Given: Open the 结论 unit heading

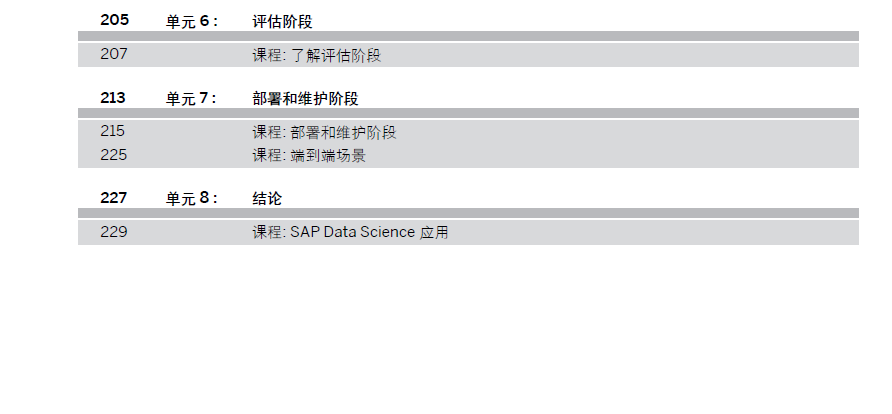Looking at the screenshot, I should pos(267,199).
